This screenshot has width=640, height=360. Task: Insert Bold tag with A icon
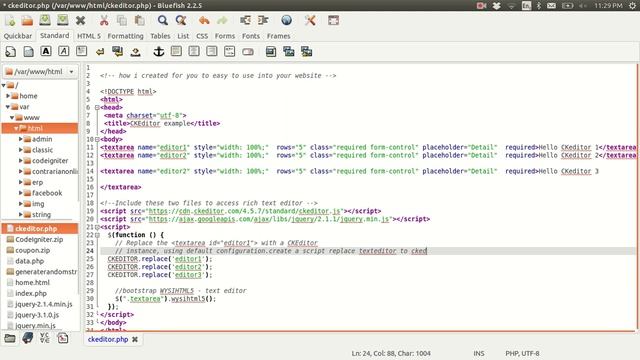coord(46,51)
